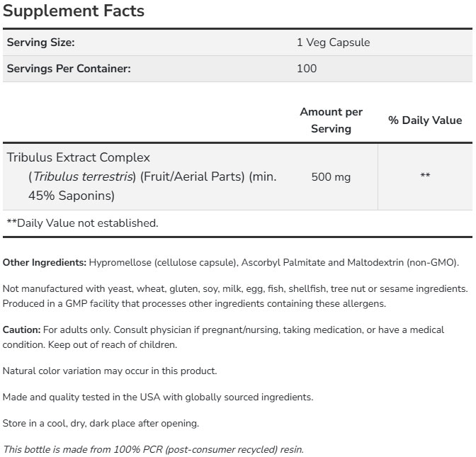Click the double asterisk Daily Value cell
The height and width of the screenshot is (457, 476).
(425, 176)
